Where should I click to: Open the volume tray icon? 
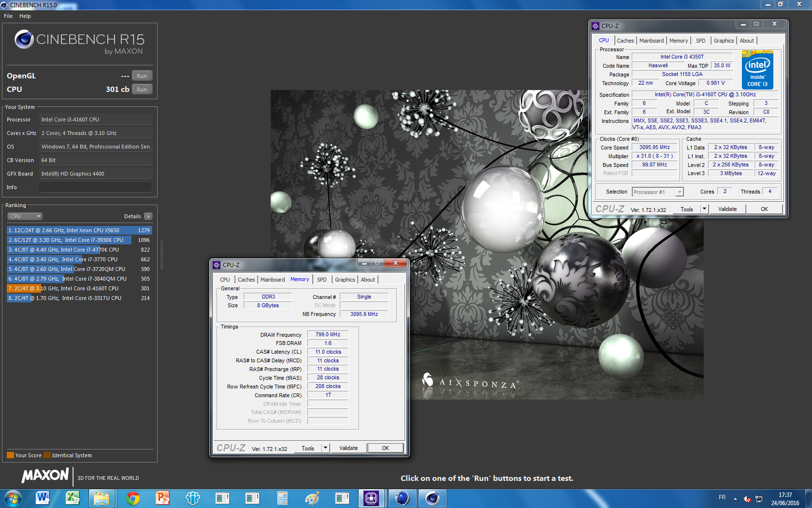747,499
